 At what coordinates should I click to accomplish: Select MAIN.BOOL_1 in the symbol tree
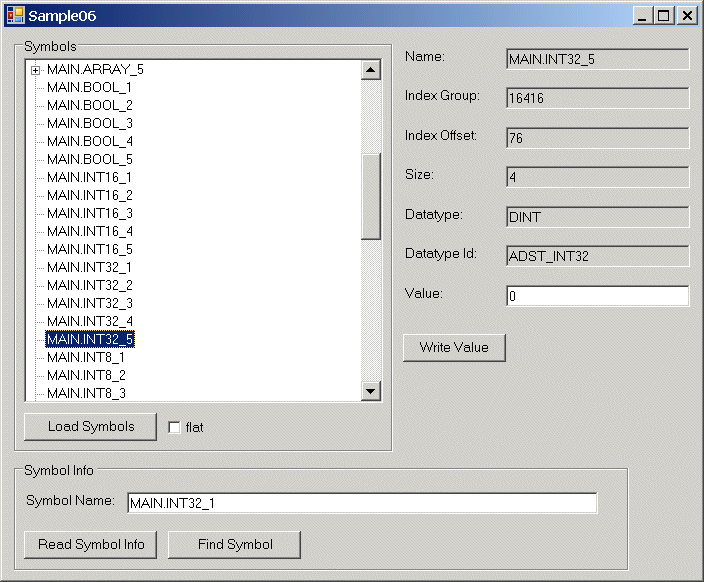point(89,87)
